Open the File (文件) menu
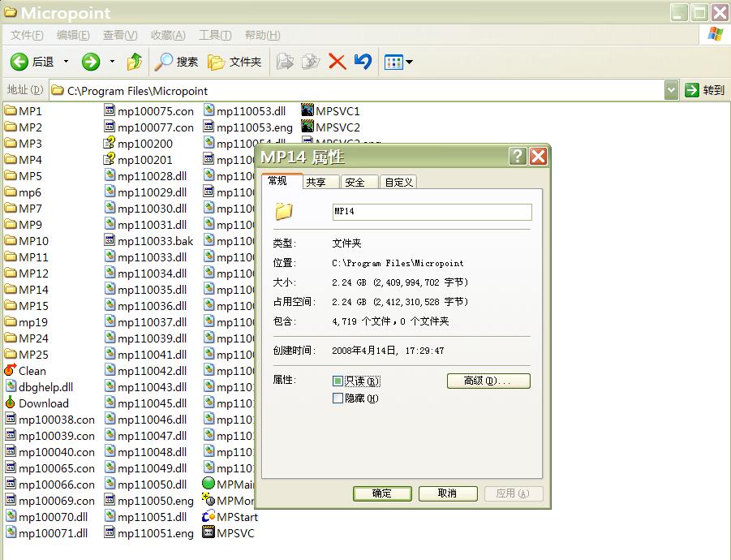This screenshot has width=731, height=560. pyautogui.click(x=27, y=36)
